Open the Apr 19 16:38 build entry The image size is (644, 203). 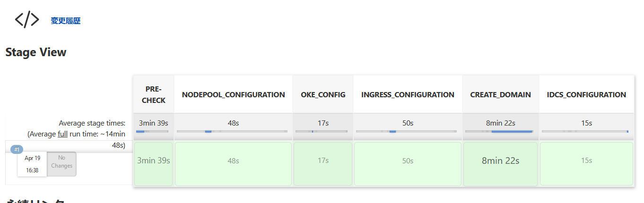click(32, 164)
